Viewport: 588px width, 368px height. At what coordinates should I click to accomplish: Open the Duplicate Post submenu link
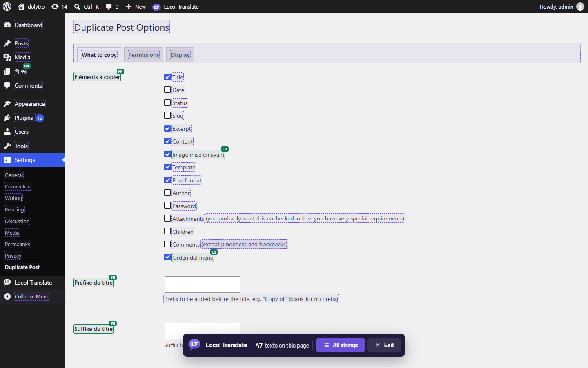pos(22,267)
